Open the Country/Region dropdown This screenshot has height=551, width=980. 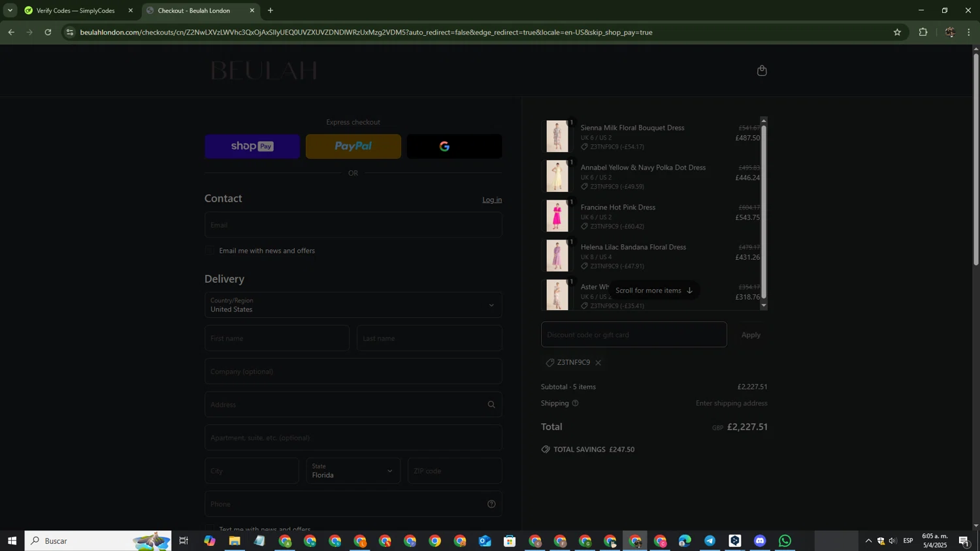(353, 305)
